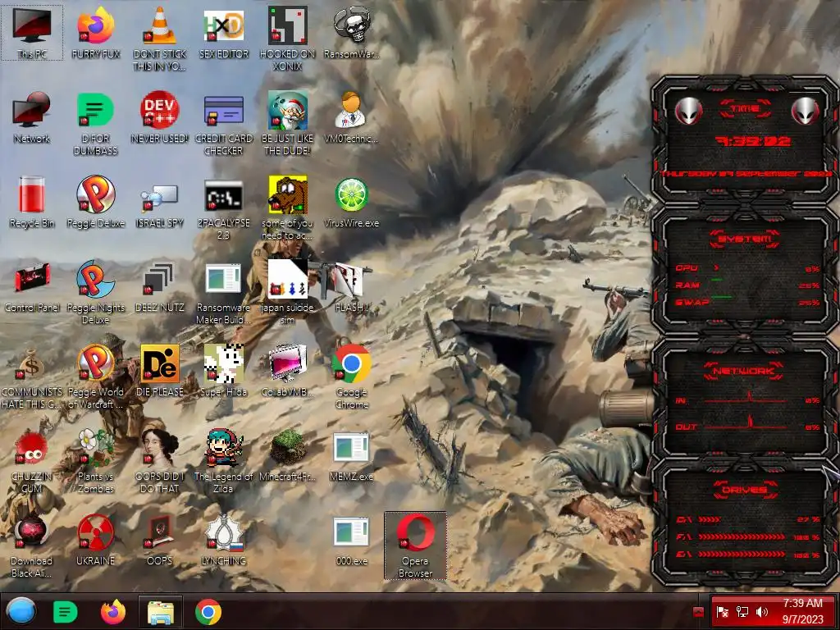Select the japan suicide sim icon
Image resolution: width=840 pixels, height=630 pixels.
pos(288,293)
